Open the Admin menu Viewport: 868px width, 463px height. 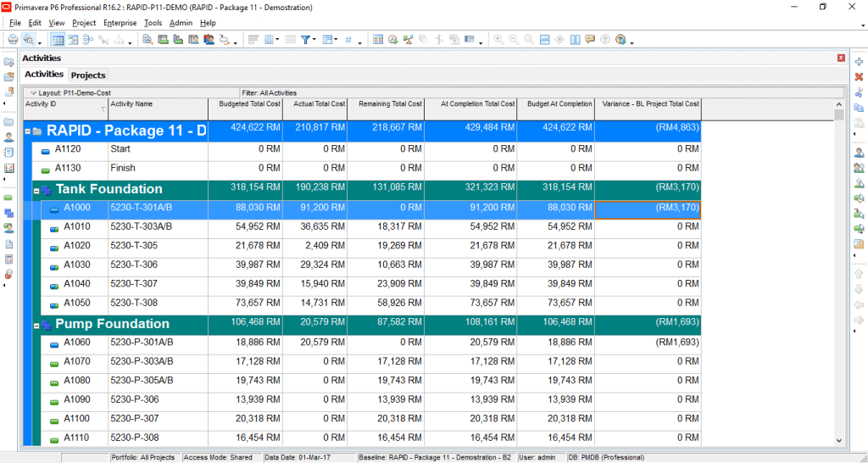[181, 23]
